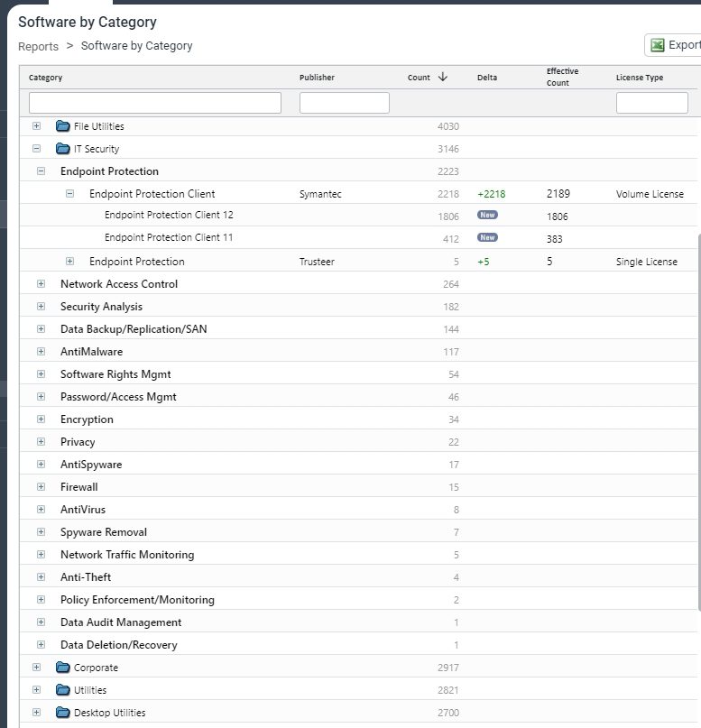Image resolution: width=701 pixels, height=728 pixels.
Task: Click the Software by Category breadcrumb text
Action: click(136, 46)
